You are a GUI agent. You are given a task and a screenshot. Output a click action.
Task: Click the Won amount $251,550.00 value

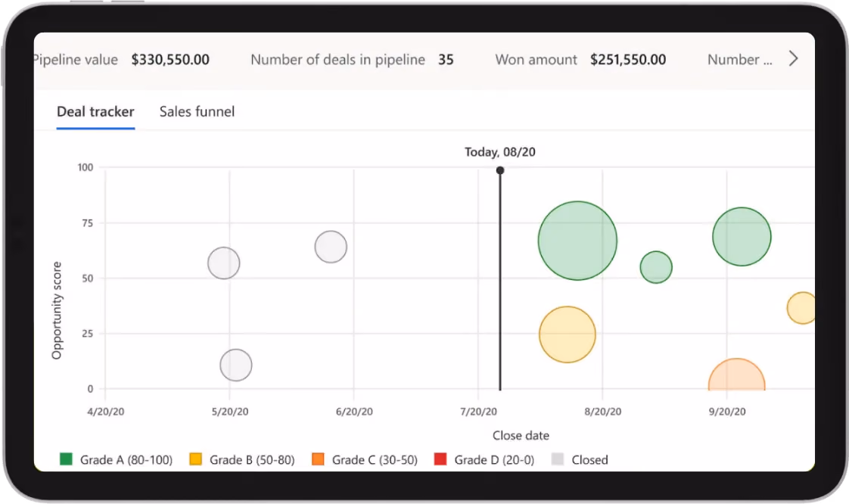[628, 60]
